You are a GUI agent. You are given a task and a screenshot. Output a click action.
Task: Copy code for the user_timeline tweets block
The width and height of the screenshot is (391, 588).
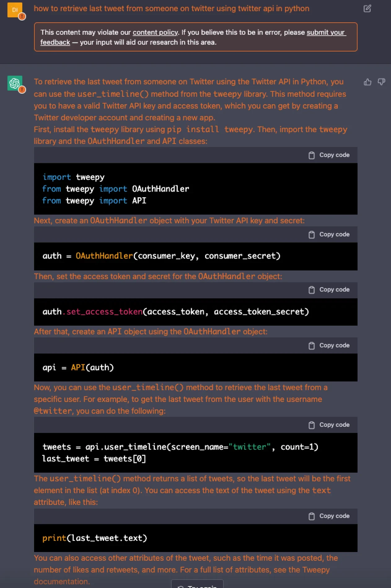click(x=329, y=425)
